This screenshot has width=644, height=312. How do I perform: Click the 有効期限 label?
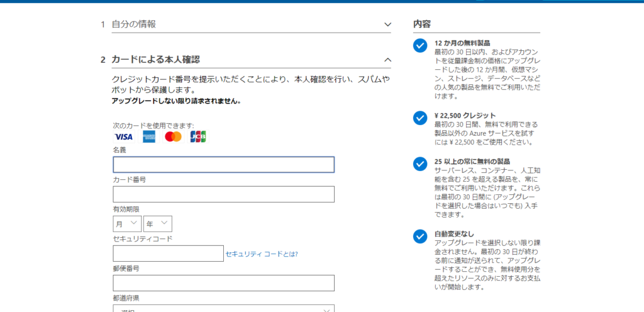(x=126, y=209)
